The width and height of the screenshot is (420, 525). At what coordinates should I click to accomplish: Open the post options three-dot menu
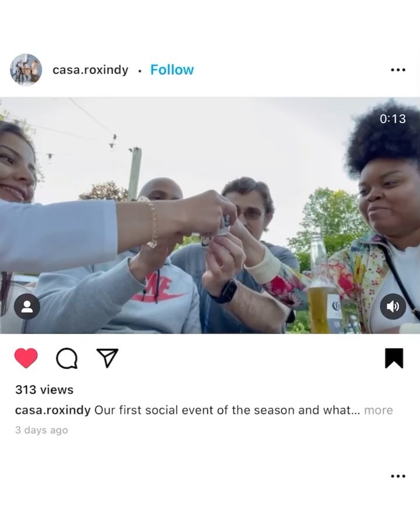[x=398, y=70]
